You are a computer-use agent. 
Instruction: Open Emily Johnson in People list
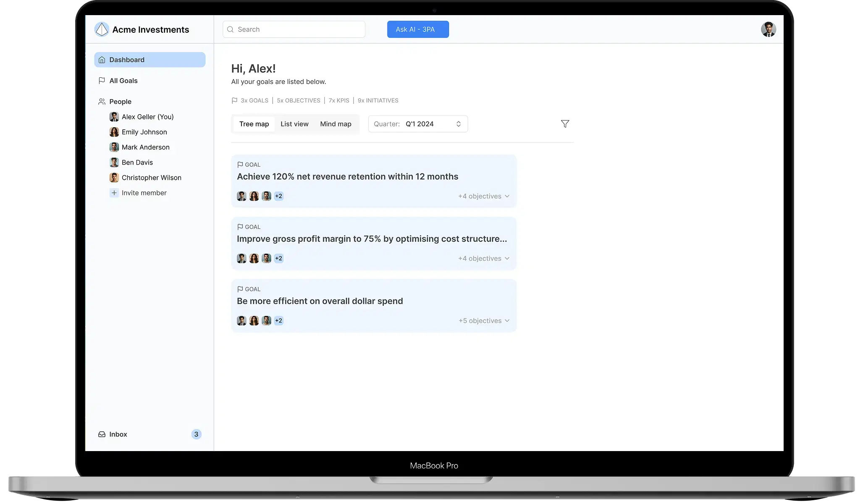144,132
